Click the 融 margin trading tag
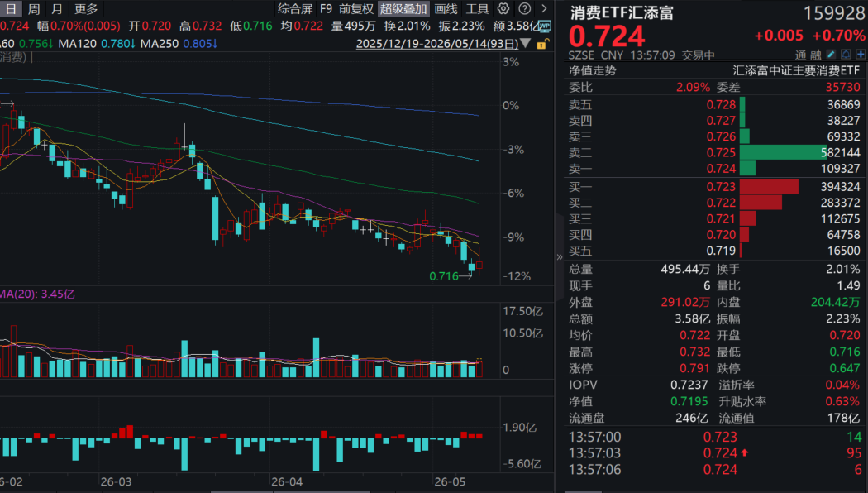 pos(815,55)
